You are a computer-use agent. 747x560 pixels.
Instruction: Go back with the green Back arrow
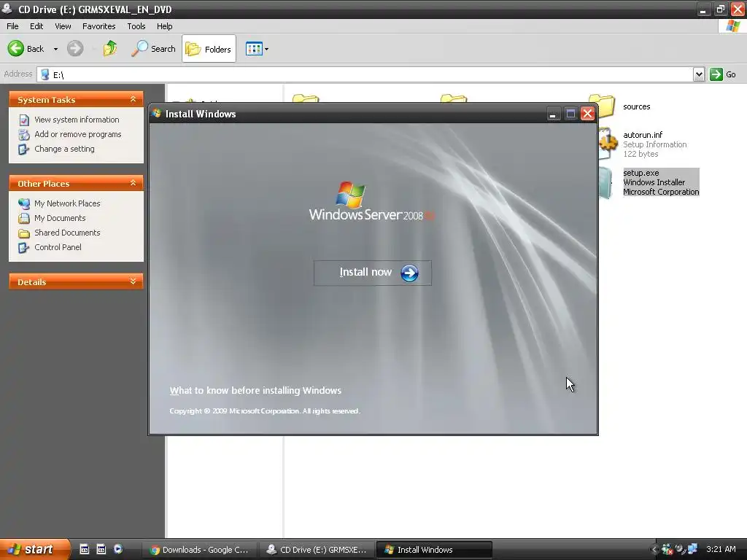(16, 49)
